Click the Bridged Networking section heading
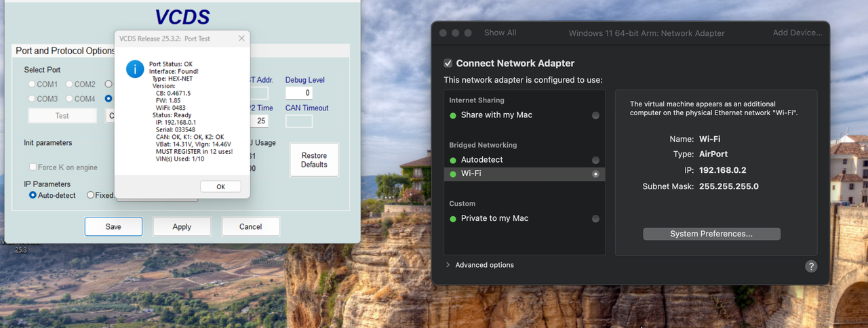This screenshot has height=328, width=868. click(483, 145)
